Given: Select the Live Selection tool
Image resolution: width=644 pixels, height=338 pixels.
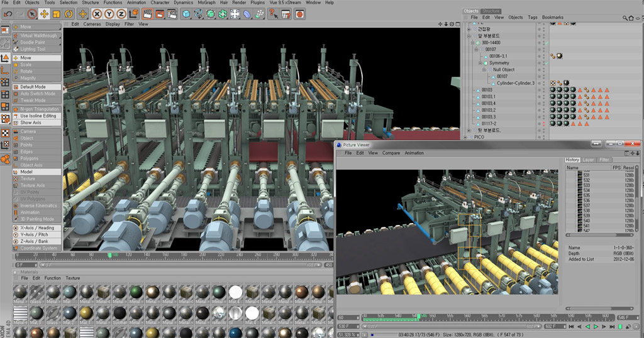Looking at the screenshot, I should coord(32,14).
